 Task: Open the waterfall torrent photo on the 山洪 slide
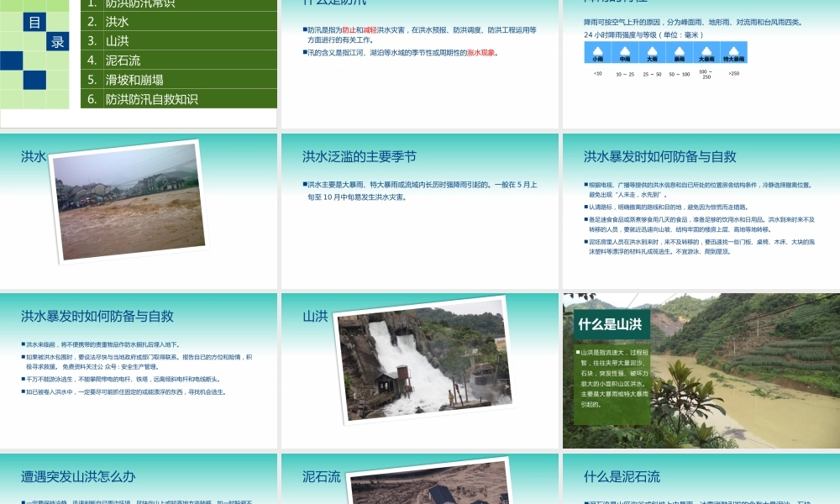coord(423,360)
